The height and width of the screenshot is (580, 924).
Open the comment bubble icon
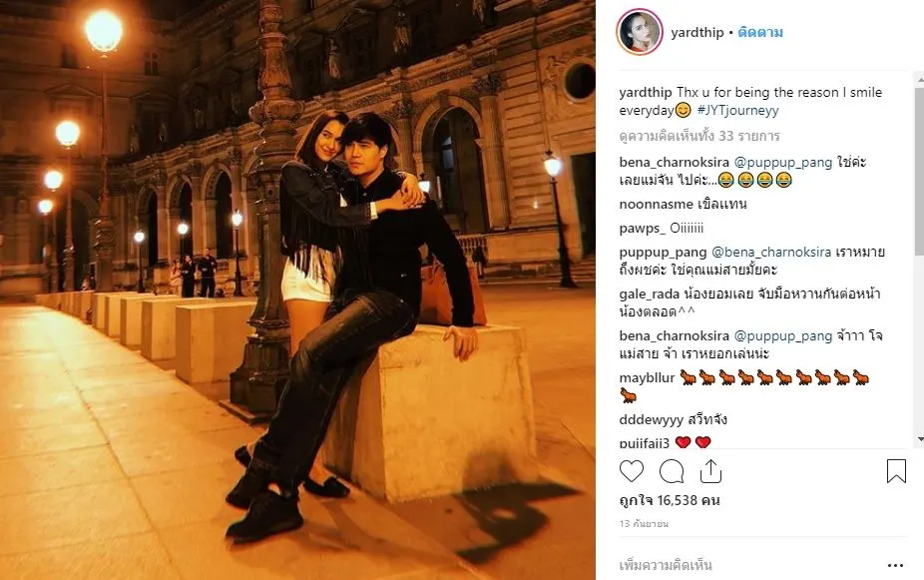pyautogui.click(x=672, y=471)
